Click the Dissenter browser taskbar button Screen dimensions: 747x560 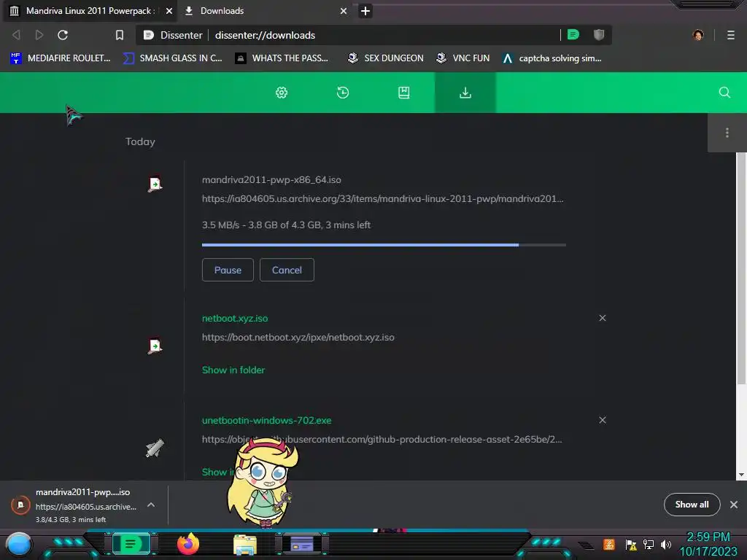(x=131, y=544)
